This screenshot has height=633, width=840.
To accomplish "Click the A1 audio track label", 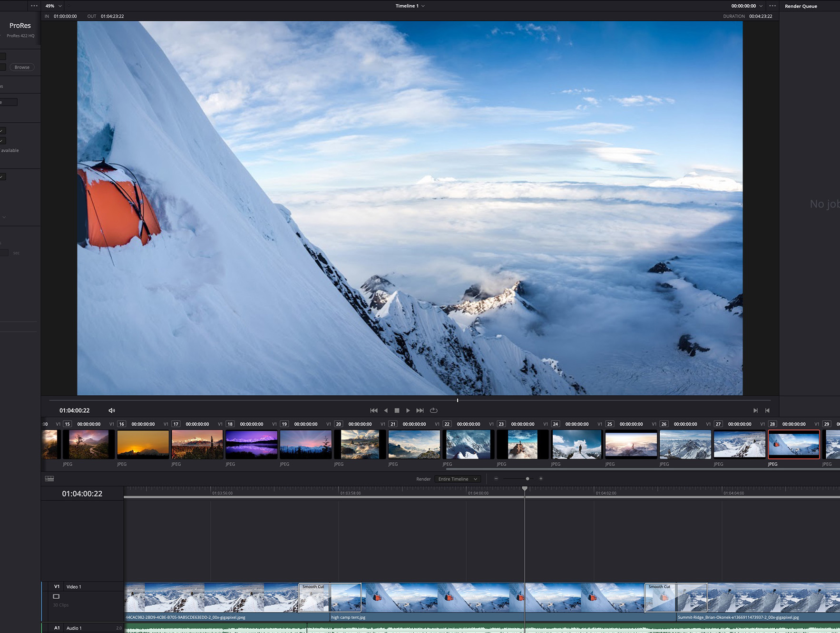I will point(57,628).
